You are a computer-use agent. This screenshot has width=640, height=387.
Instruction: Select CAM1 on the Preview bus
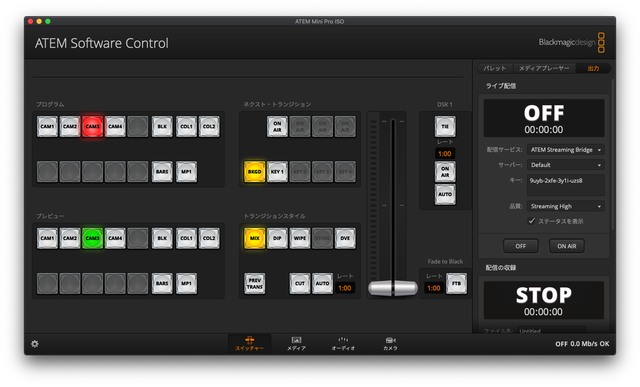coord(47,238)
